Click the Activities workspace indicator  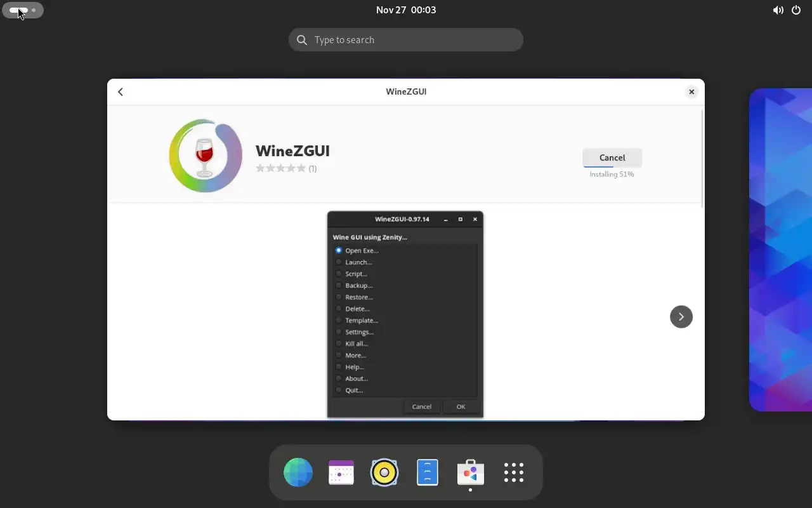[x=23, y=10]
